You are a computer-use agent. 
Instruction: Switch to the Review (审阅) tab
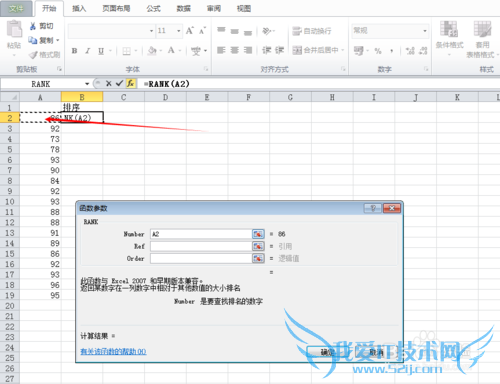coord(214,8)
